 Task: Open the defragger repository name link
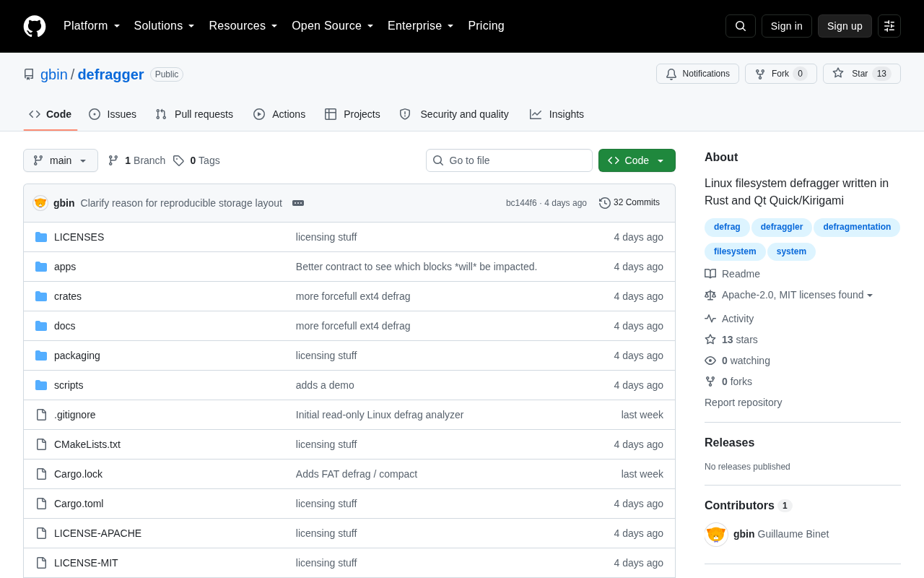pos(110,74)
